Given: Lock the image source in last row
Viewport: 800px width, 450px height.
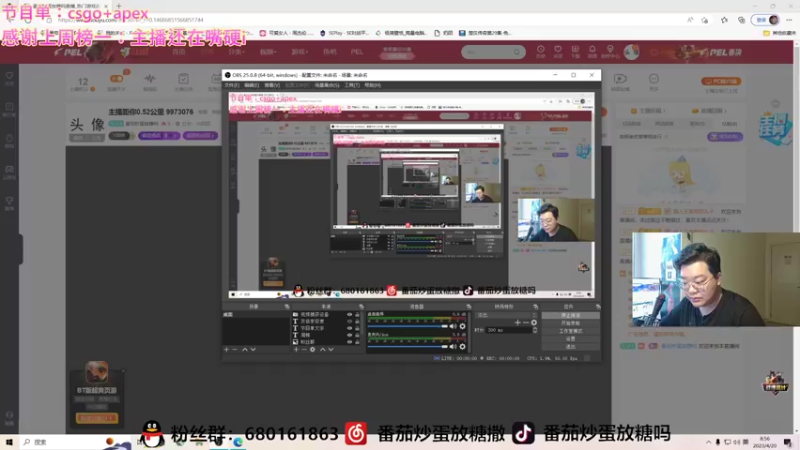Looking at the screenshot, I should [x=357, y=341].
